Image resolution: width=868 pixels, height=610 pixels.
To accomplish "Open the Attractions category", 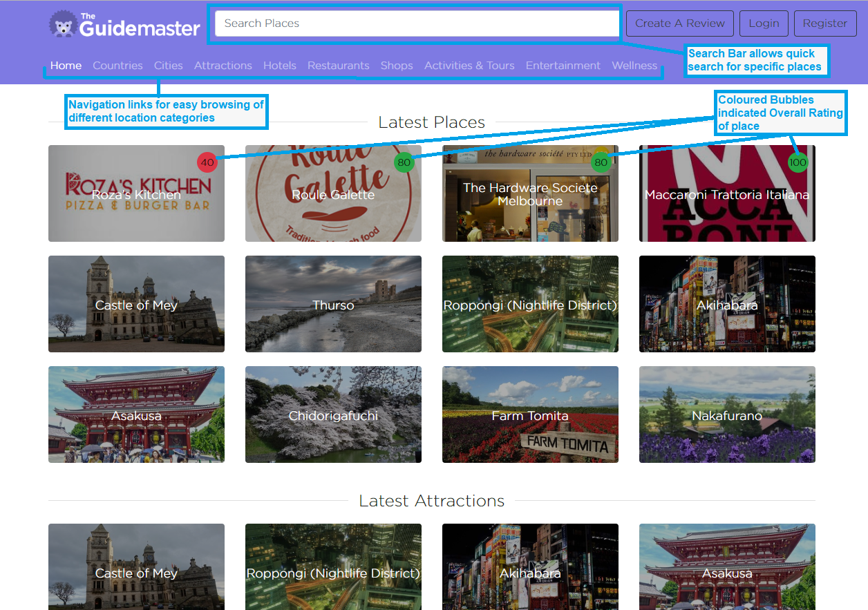I will 223,65.
